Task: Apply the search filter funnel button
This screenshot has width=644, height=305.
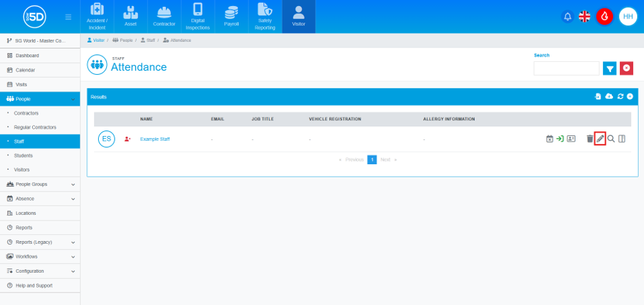Action: (610, 68)
